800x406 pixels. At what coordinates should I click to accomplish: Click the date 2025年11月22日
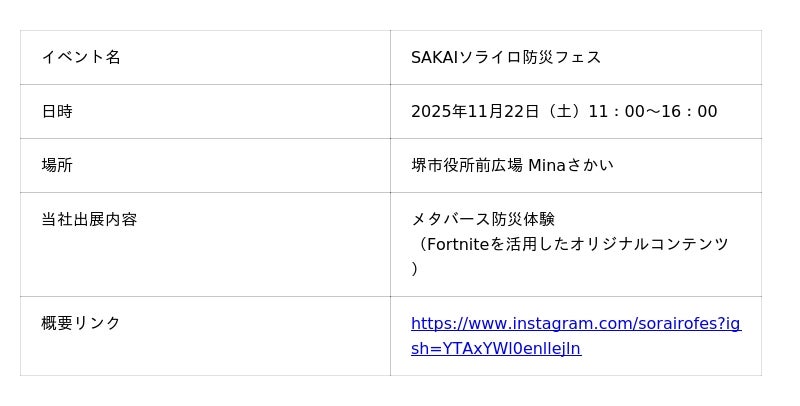[x=475, y=111]
